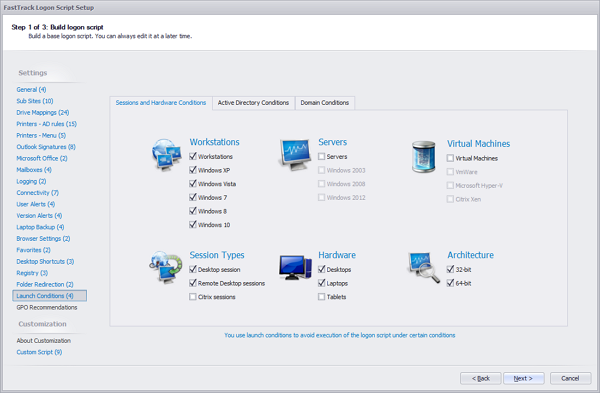Image resolution: width=600 pixels, height=393 pixels.
Task: Open Printers - Menu (5) settings
Action: (41, 135)
